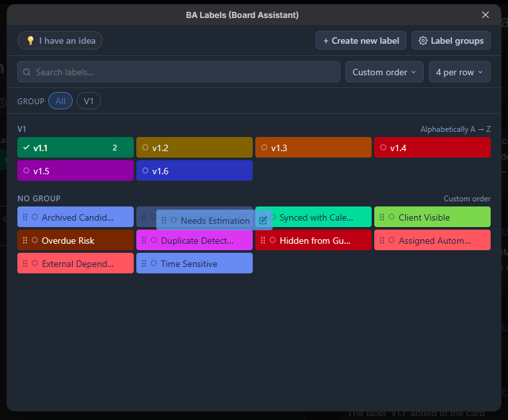This screenshot has width=508, height=420.
Task: Toggle the circle on v1.4 label
Action: pyautogui.click(x=383, y=147)
